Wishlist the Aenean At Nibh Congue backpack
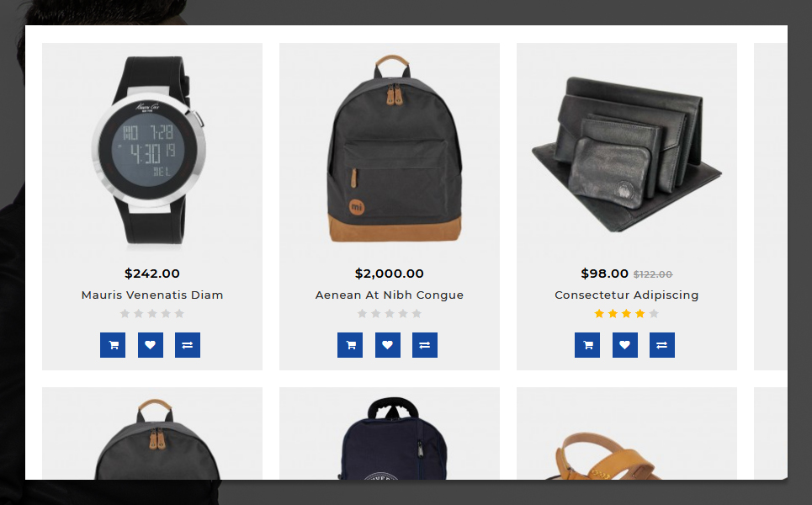812x505 pixels. [388, 345]
